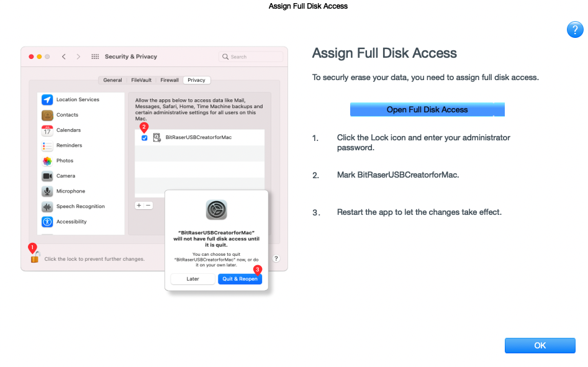Click the "Restart the app" step text
Image resolution: width=588 pixels, height=367 pixels.
point(419,212)
